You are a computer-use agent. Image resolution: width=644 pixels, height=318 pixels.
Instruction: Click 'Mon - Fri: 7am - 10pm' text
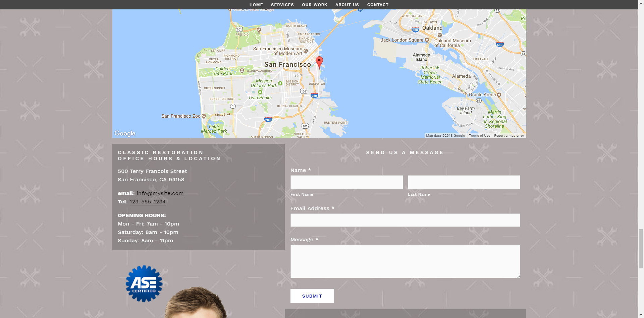[148, 224]
